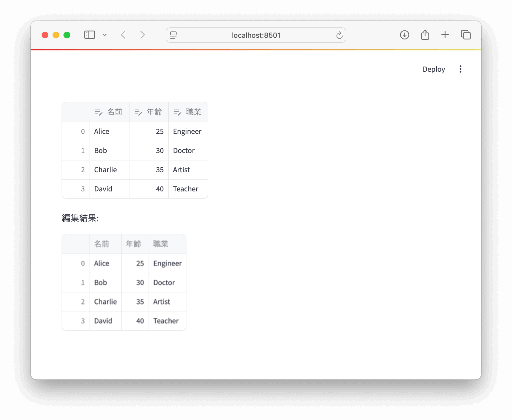
Task: Select the 名前 column header in the editable table
Action: (x=115, y=112)
